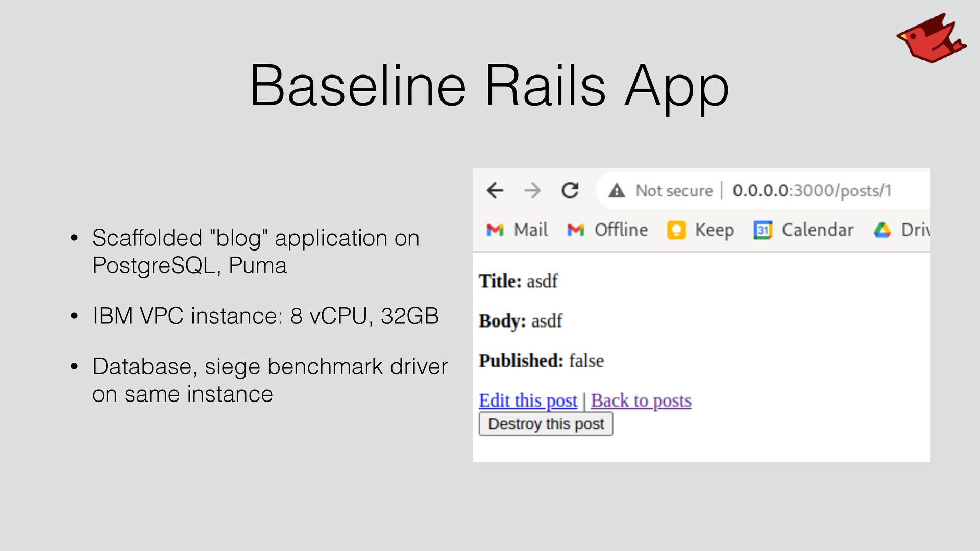Click the Baseline Rails App heading
Viewport: 980px width, 551px height.
point(489,86)
